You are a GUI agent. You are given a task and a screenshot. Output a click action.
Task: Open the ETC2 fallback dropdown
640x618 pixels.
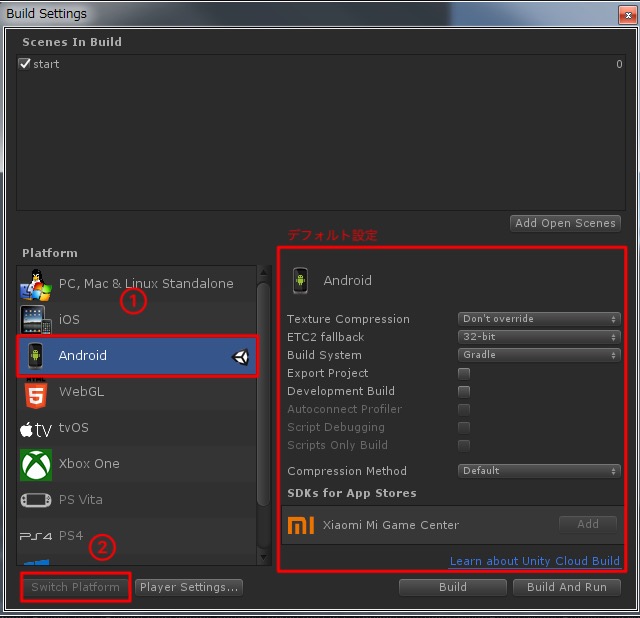click(539, 337)
